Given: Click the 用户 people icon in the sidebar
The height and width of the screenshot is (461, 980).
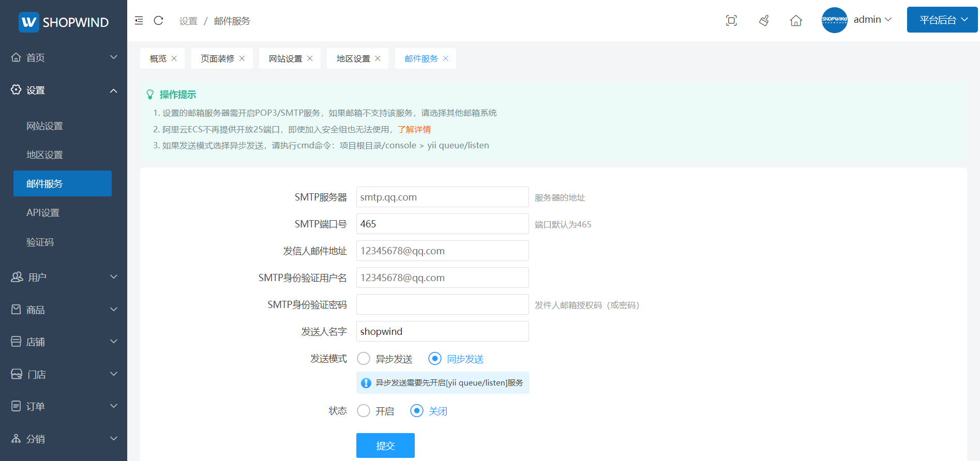Looking at the screenshot, I should (x=17, y=277).
